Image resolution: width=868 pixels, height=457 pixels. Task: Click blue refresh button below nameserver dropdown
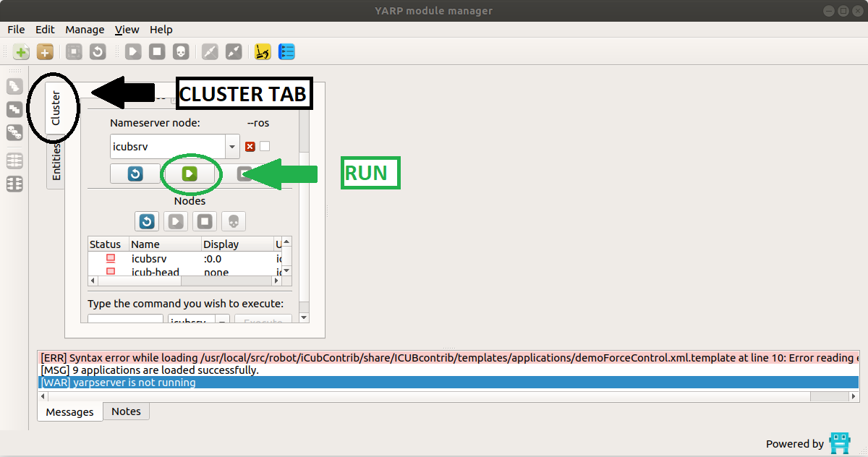(135, 174)
